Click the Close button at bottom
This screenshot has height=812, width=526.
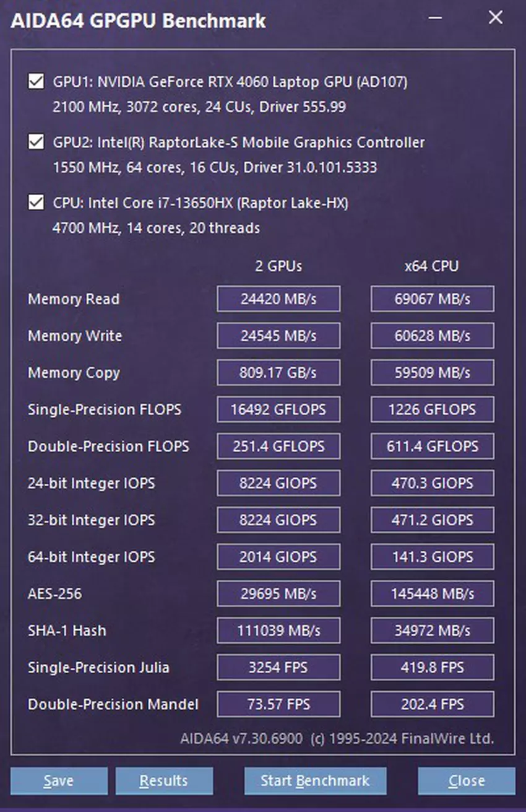(467, 781)
